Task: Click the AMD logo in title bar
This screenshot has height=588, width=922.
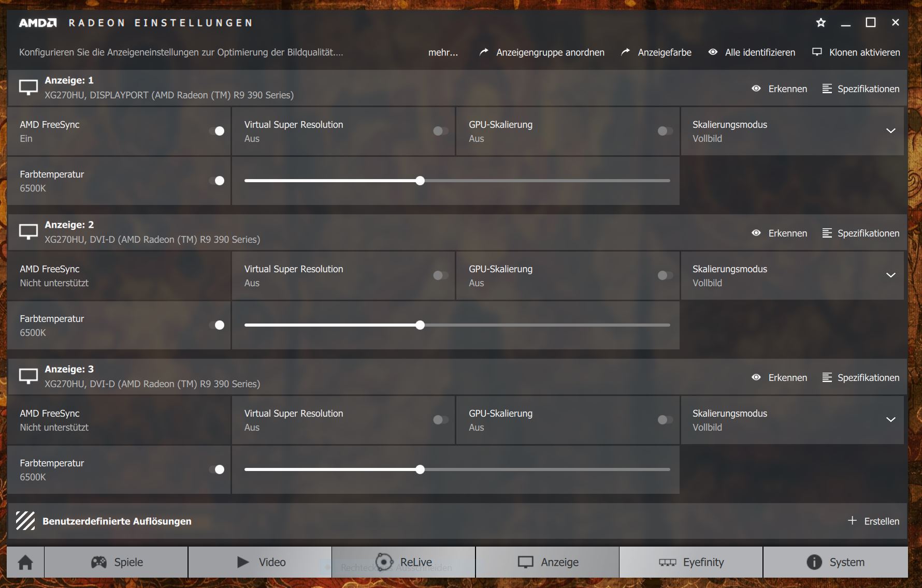Action: pyautogui.click(x=38, y=23)
